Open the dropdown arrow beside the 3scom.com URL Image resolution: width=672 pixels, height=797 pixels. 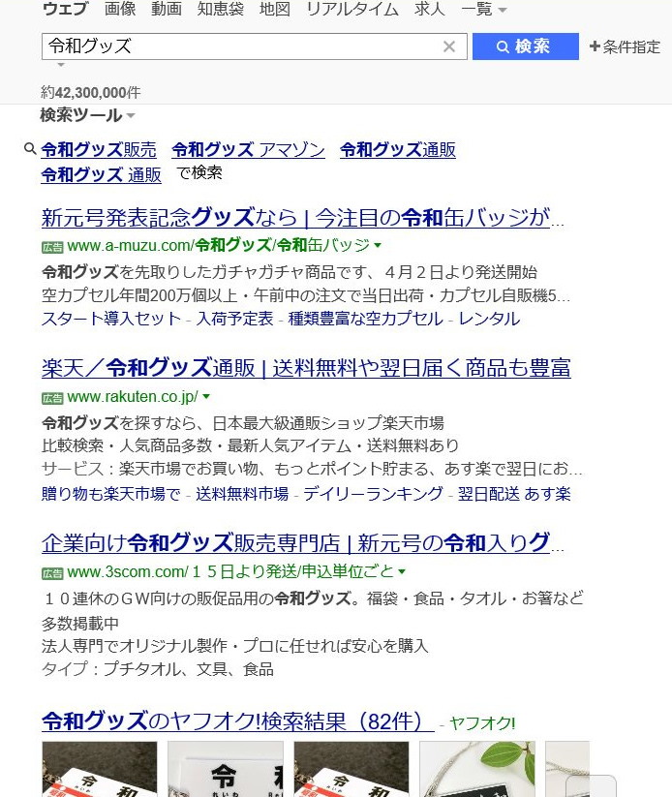(402, 572)
